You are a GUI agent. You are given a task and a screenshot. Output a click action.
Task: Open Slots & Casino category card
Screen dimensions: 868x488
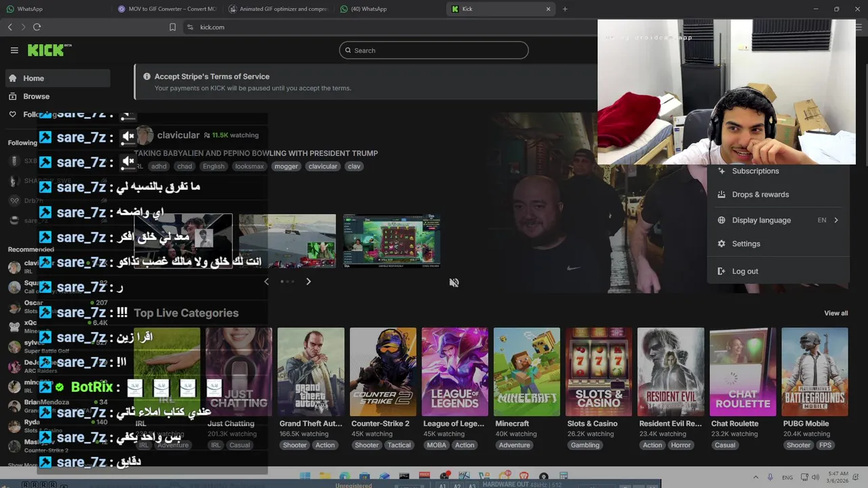coord(598,372)
